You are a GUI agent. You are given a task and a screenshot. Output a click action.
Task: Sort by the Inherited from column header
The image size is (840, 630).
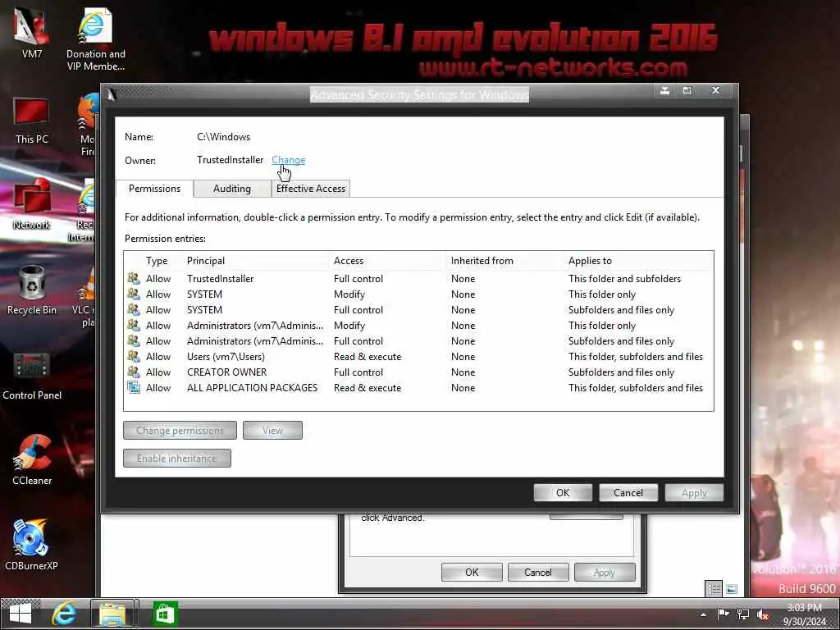coord(482,261)
